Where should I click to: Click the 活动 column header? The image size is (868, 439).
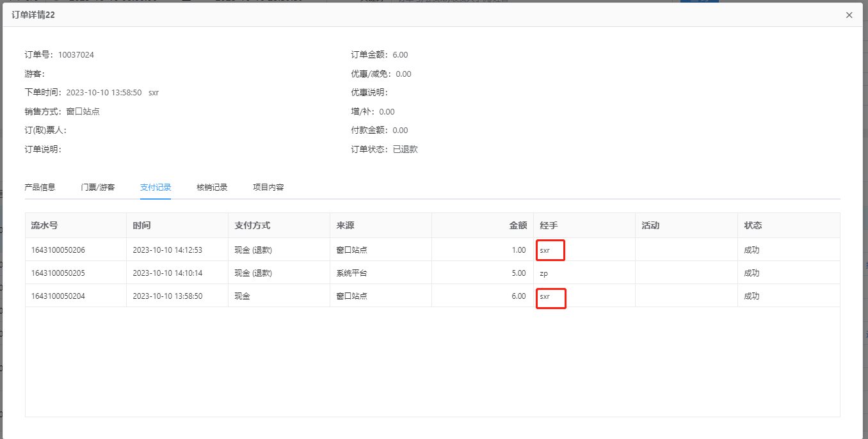[650, 225]
